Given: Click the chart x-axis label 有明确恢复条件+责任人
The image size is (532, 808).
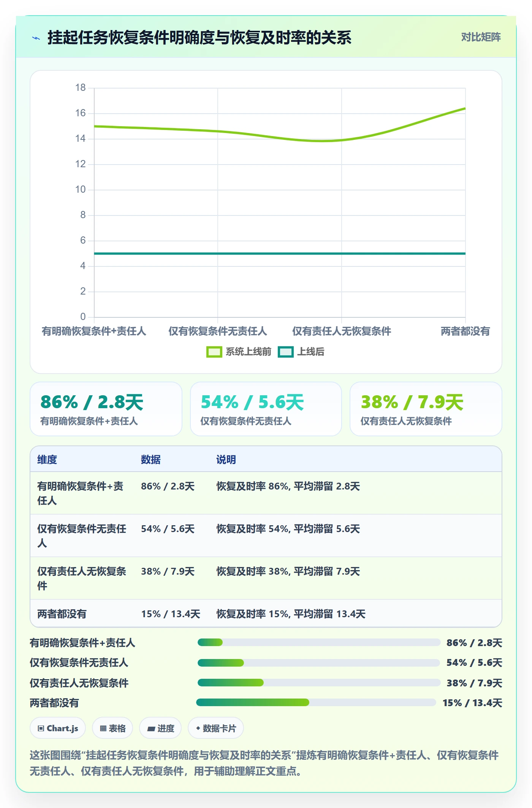Looking at the screenshot, I should click(94, 331).
